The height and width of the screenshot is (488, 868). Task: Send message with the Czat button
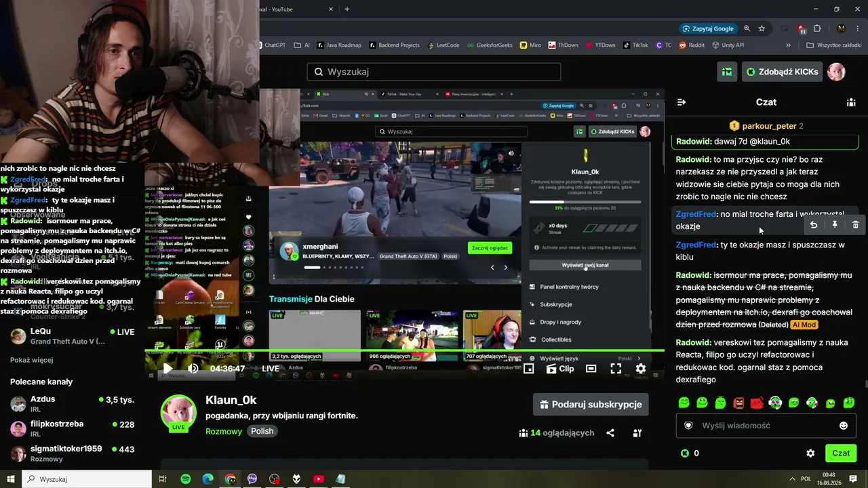point(841,453)
